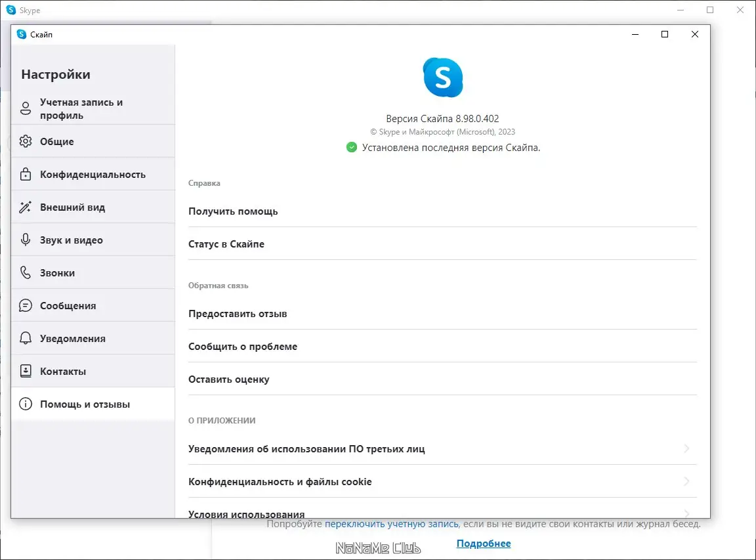Maximize the background Skype window
756x560 pixels.
[710, 10]
